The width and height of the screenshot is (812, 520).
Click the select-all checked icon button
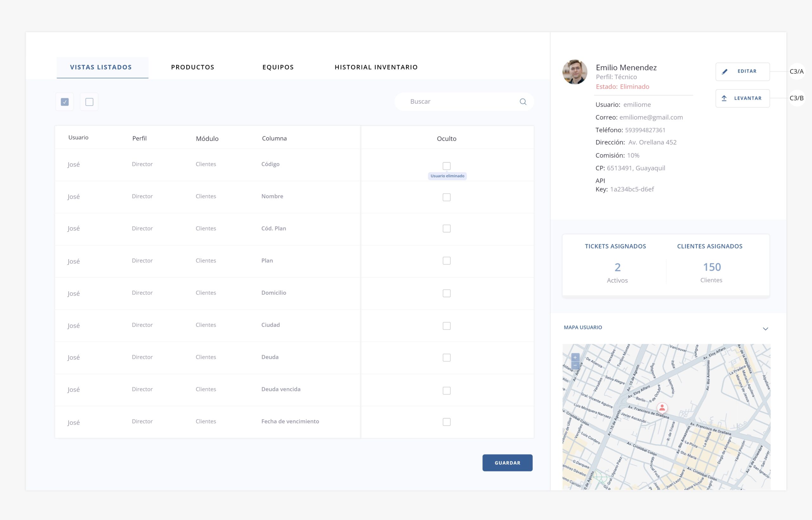coord(65,102)
